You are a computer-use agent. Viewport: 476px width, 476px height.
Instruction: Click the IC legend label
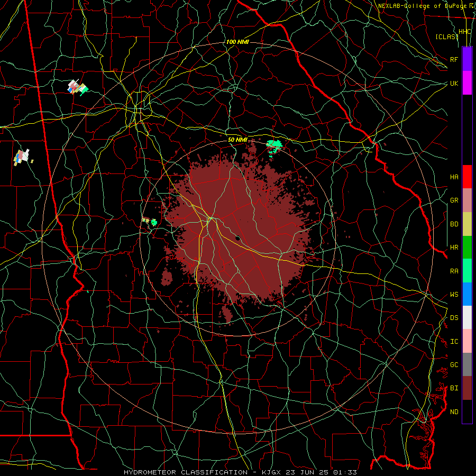454,342
